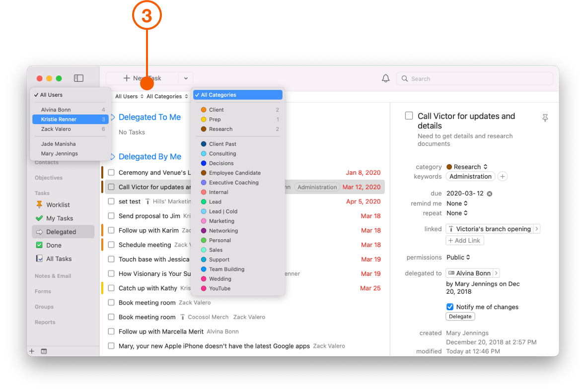Open the remind me None dropdown
This screenshot has height=392, width=586.
(457, 203)
